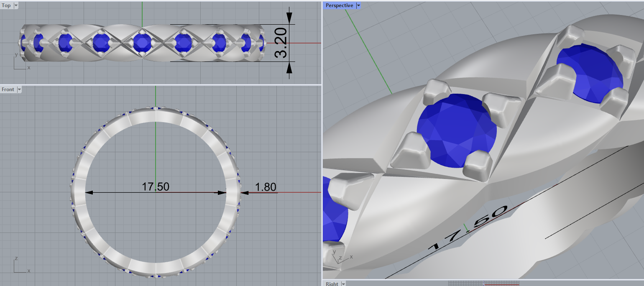This screenshot has height=286, width=644.
Task: Expand the Right viewport dropdown arrow
Action: click(x=343, y=284)
